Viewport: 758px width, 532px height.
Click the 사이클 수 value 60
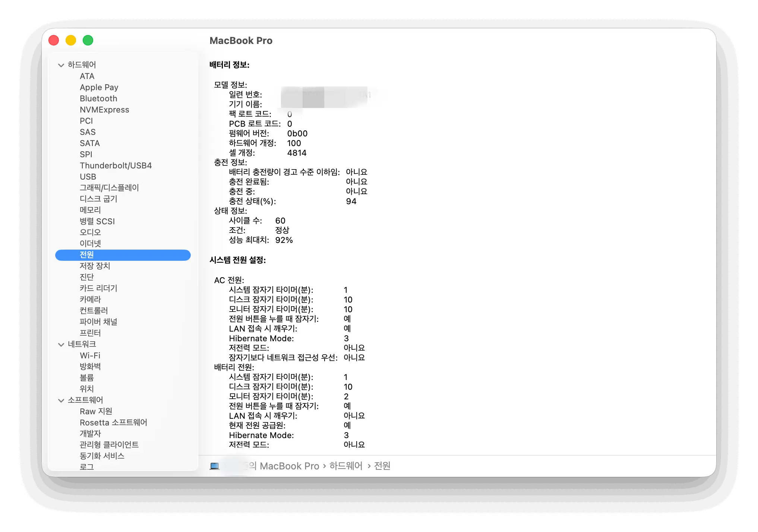point(280,221)
